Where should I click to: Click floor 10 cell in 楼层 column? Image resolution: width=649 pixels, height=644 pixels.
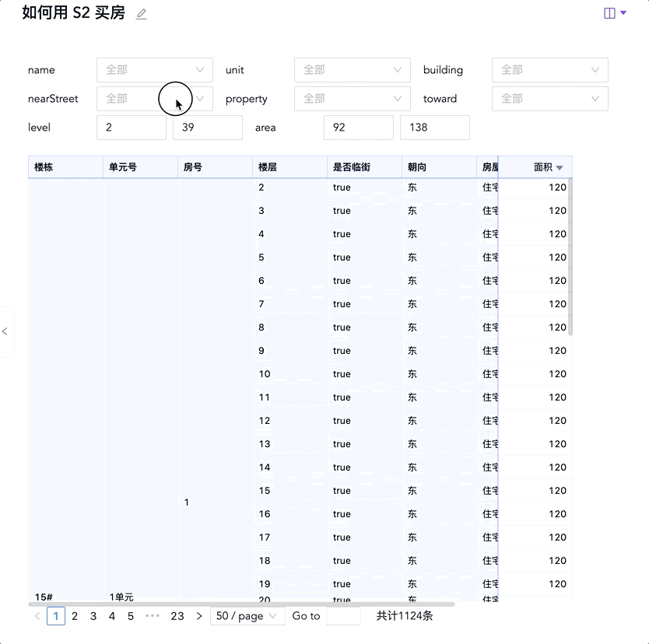[x=289, y=374]
